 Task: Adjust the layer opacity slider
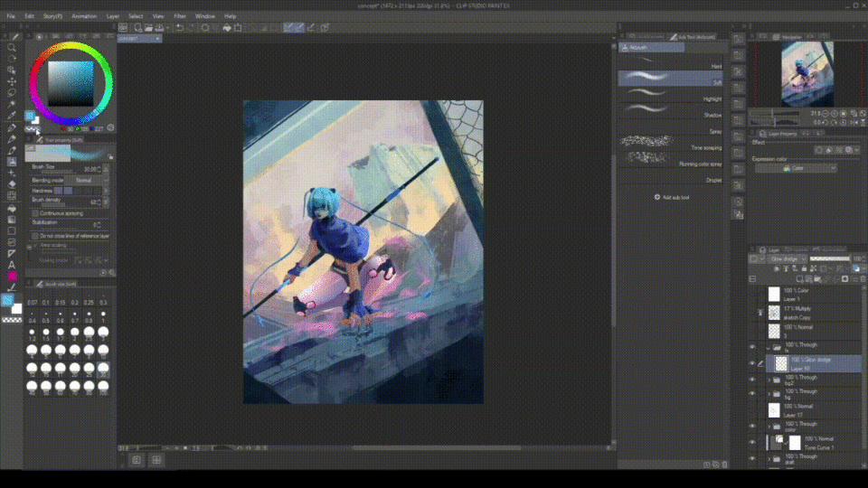[x=829, y=259]
